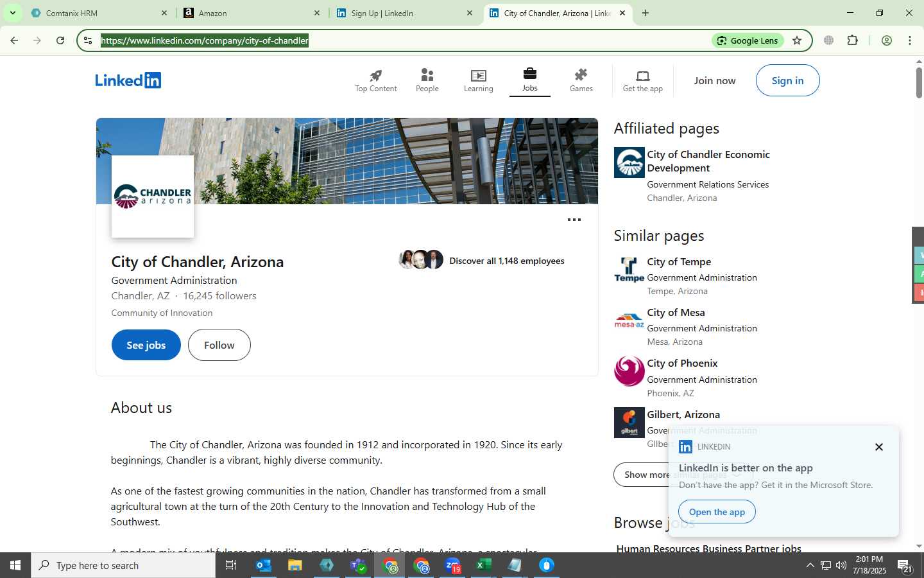Open the City of Phoenix page link
This screenshot has width=924, height=578.
682,363
